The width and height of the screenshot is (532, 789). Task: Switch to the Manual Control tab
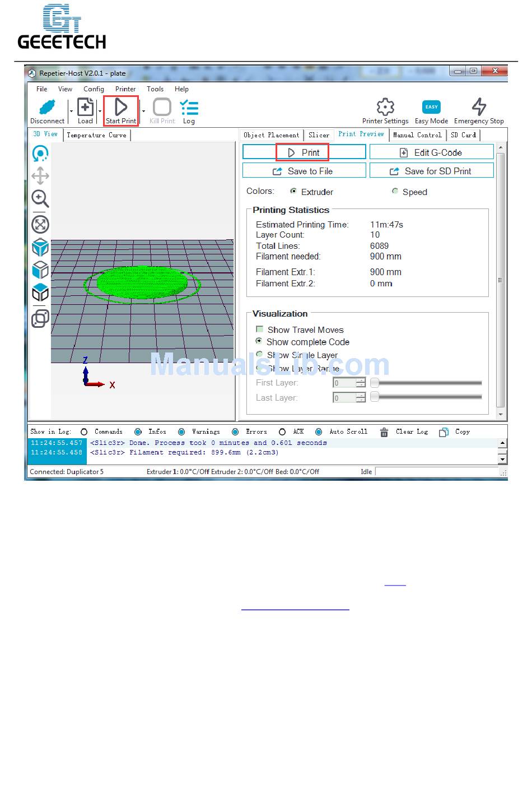point(417,135)
